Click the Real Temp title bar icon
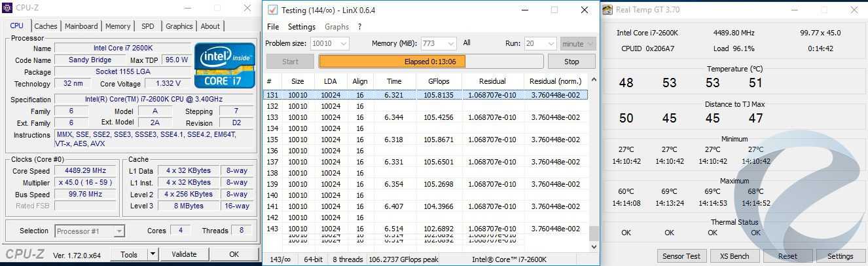 coord(607,10)
